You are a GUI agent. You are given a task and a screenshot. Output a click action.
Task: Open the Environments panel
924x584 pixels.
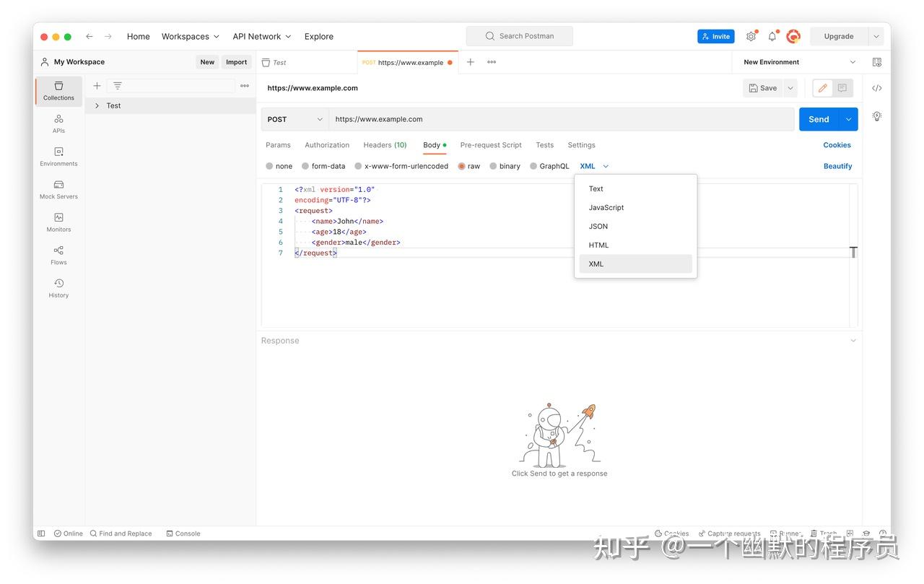tap(58, 157)
